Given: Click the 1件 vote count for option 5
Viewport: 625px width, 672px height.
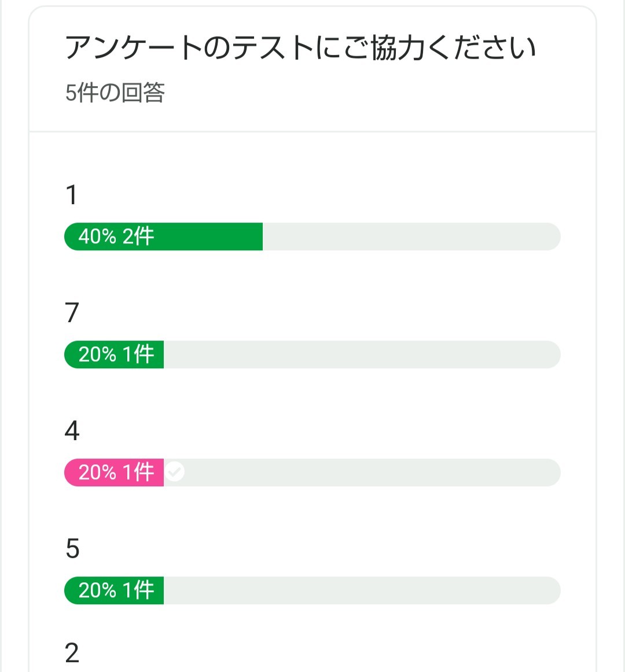Looking at the screenshot, I should [x=138, y=590].
